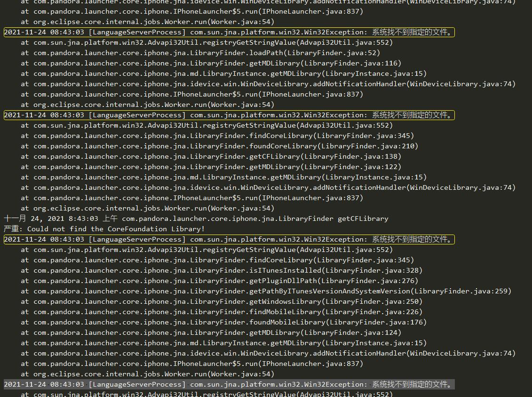The width and height of the screenshot is (532, 397).
Task: Click the getPathByITunesVersionAndSystemVersion stack line
Action: click(266, 291)
